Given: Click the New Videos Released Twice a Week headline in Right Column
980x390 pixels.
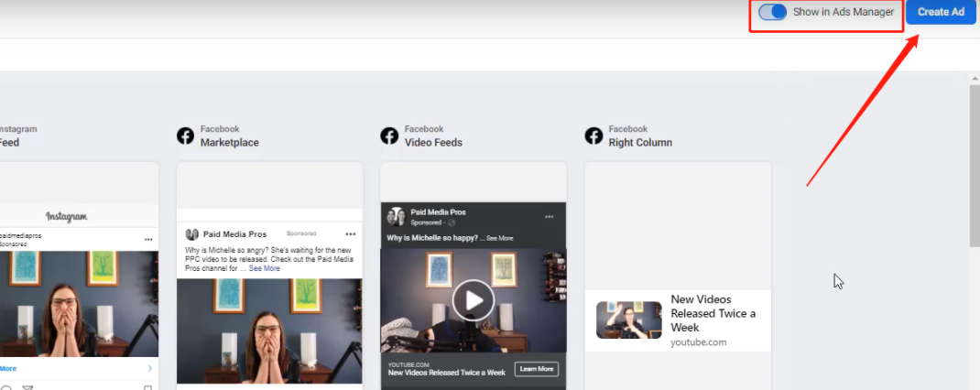Looking at the screenshot, I should click(x=713, y=313).
